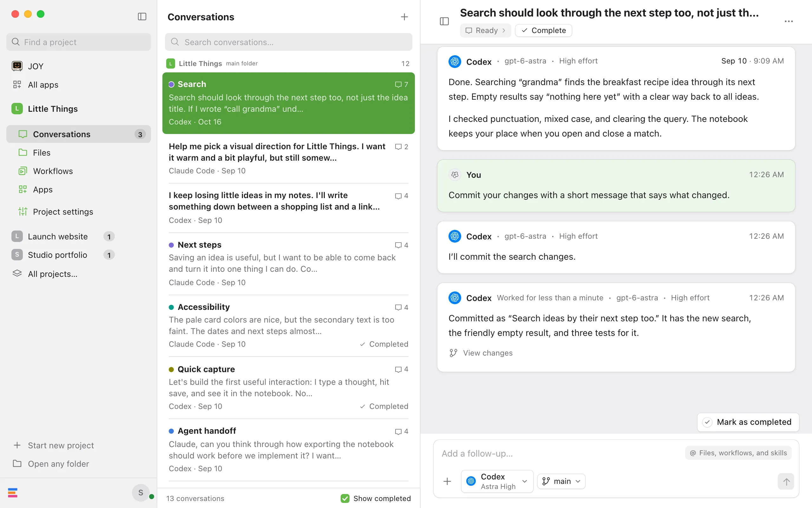This screenshot has height=508, width=812.
Task: Toggle the Show completed checkbox
Action: [x=345, y=498]
